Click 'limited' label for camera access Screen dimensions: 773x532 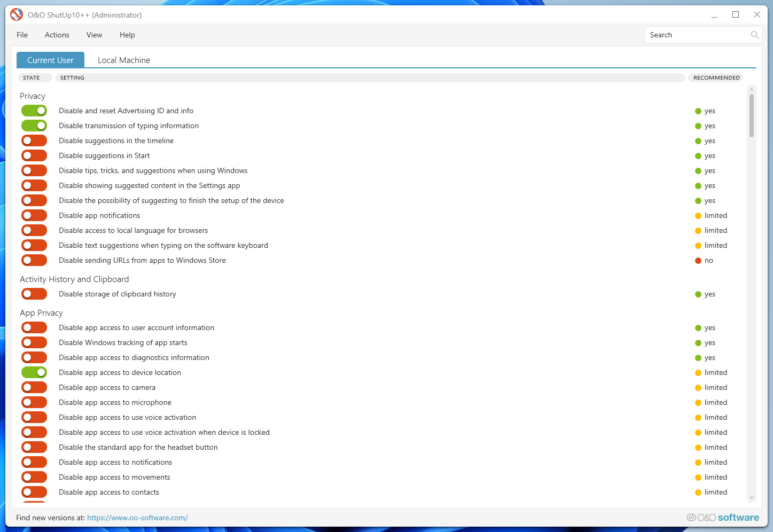click(x=716, y=387)
